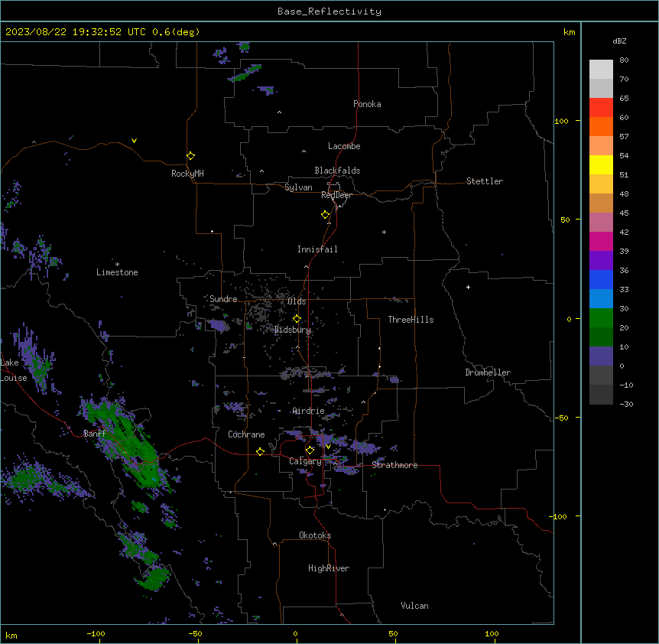Select the RedDeer label
This screenshot has height=644, width=659.
point(336,195)
